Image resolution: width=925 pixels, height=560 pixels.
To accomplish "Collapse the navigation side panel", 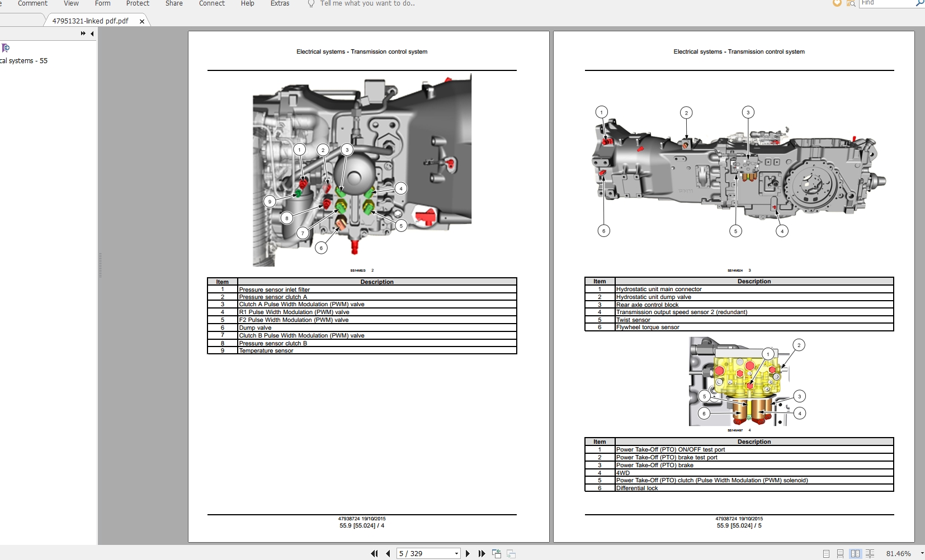I will tap(92, 34).
